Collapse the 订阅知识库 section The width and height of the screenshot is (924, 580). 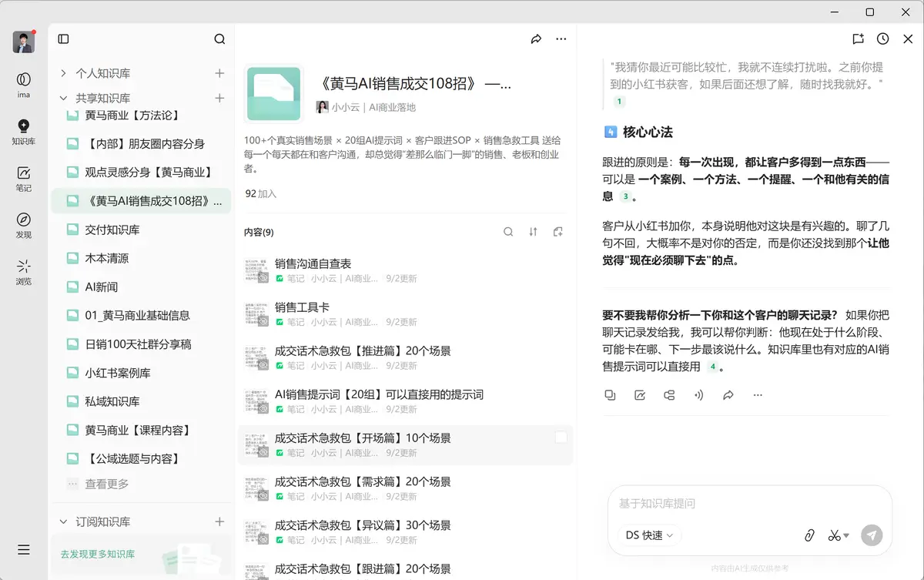click(63, 521)
